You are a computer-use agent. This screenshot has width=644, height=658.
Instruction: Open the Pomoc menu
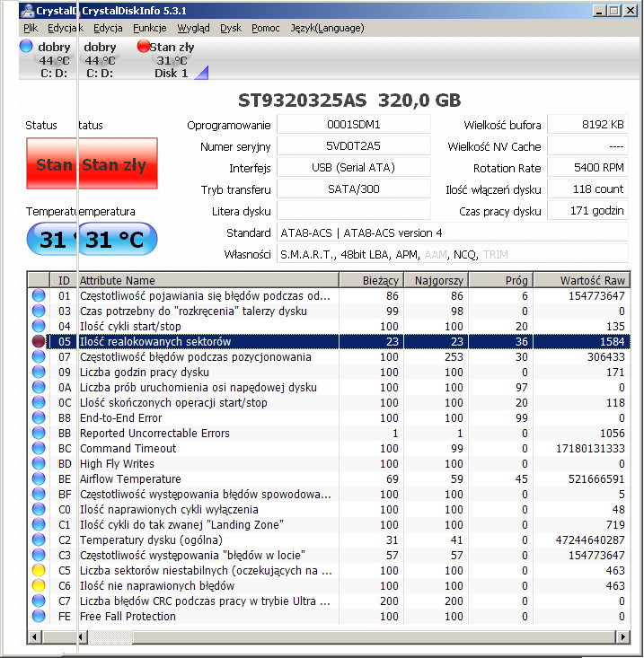point(266,28)
